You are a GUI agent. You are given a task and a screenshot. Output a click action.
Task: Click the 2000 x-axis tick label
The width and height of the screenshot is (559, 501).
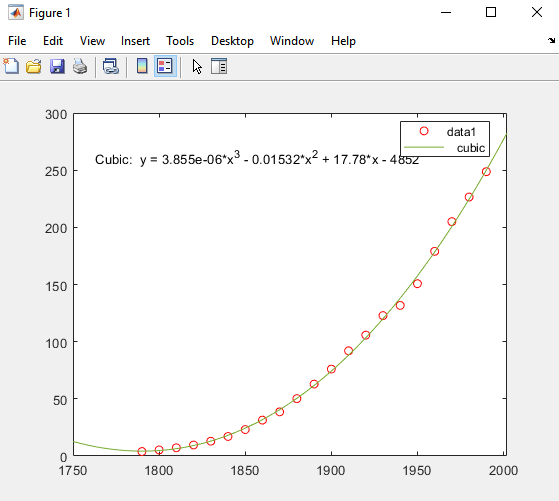(503, 471)
